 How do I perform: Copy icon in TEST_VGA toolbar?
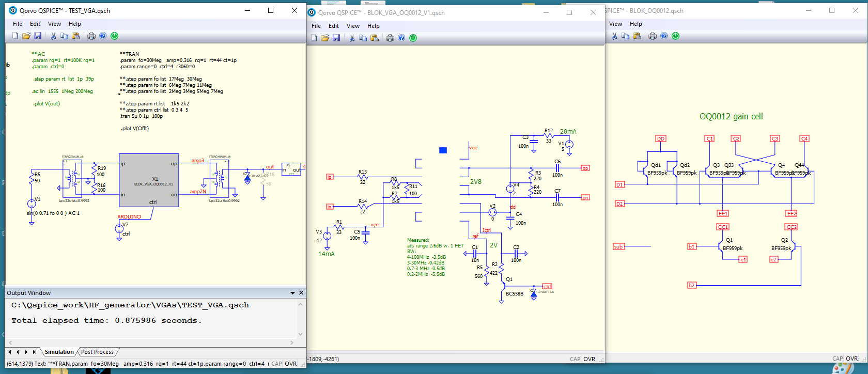click(65, 36)
